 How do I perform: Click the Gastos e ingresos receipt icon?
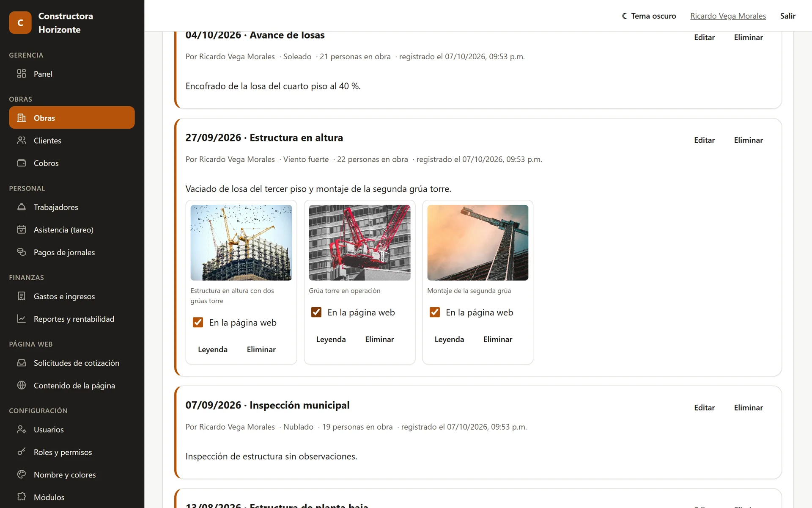tap(22, 296)
